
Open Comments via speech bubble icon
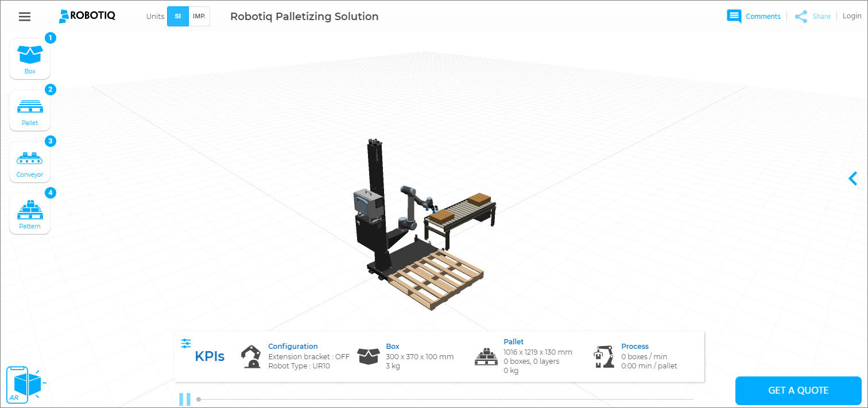point(734,16)
